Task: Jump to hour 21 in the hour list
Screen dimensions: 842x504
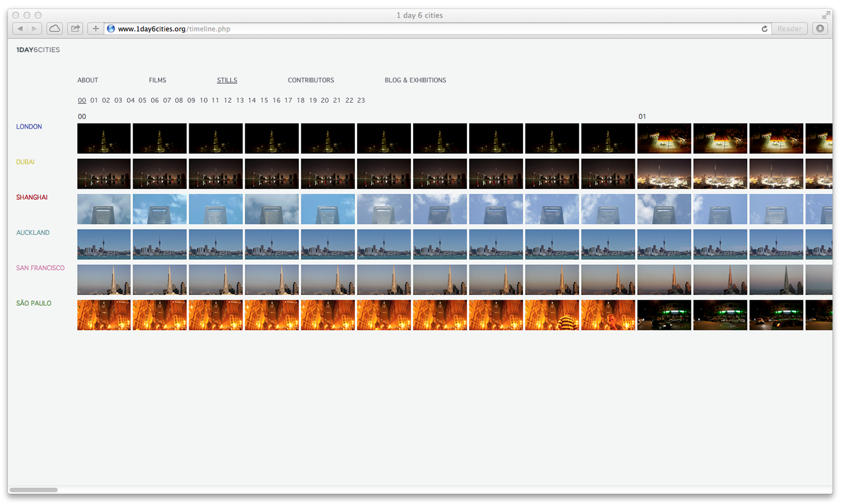Action: pyautogui.click(x=337, y=100)
